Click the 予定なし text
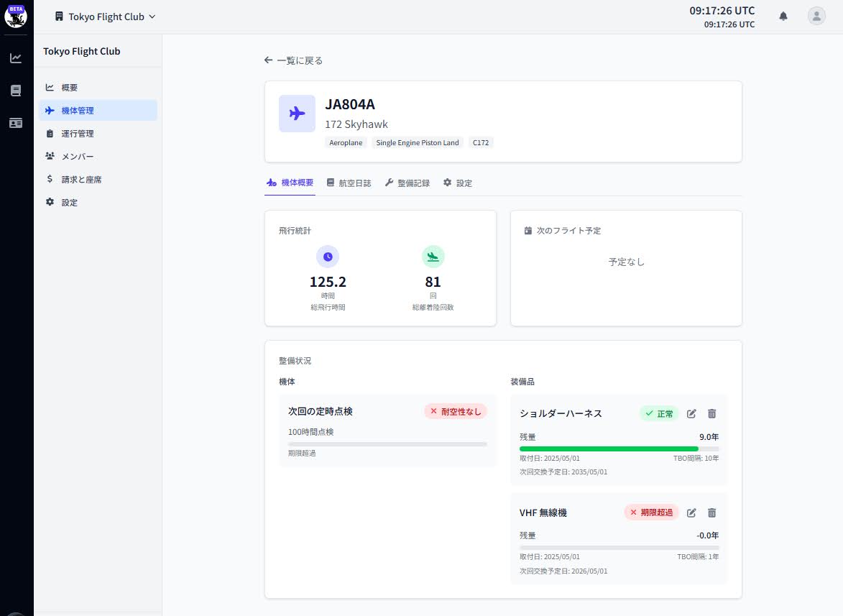 point(627,262)
